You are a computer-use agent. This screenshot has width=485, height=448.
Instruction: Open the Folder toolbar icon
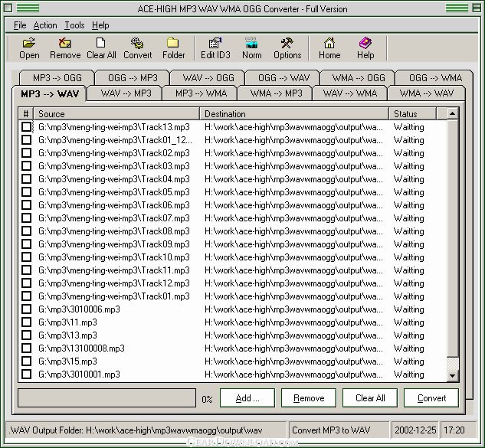point(173,48)
